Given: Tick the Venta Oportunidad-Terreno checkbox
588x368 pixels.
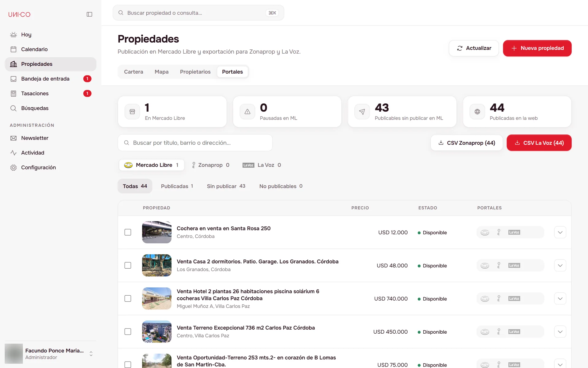Looking at the screenshot, I should (x=128, y=365).
